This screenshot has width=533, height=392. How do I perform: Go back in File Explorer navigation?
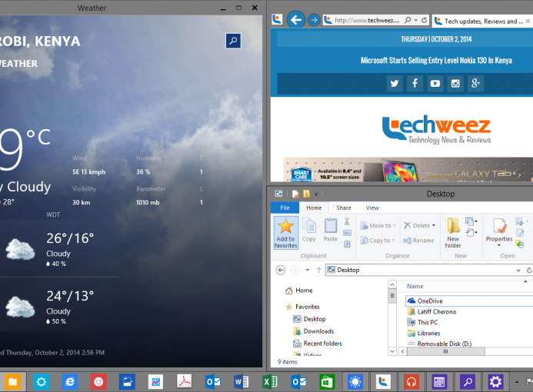(x=281, y=270)
